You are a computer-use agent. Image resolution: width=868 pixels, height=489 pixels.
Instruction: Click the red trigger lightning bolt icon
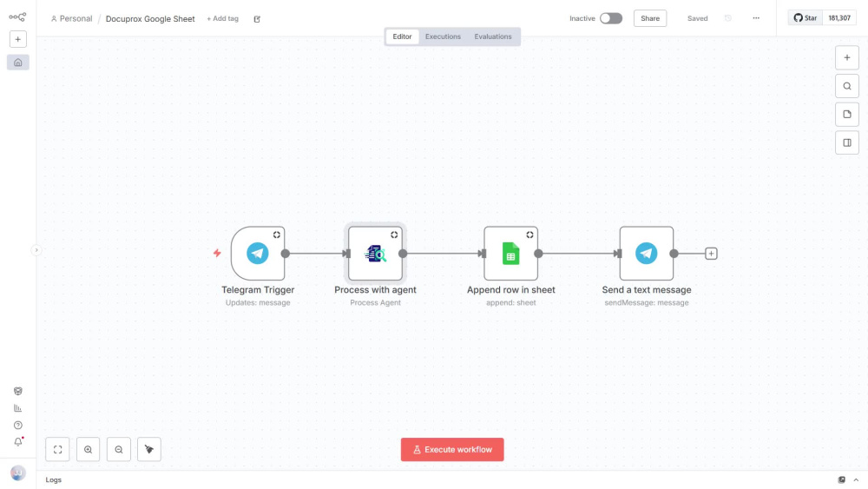coord(217,253)
